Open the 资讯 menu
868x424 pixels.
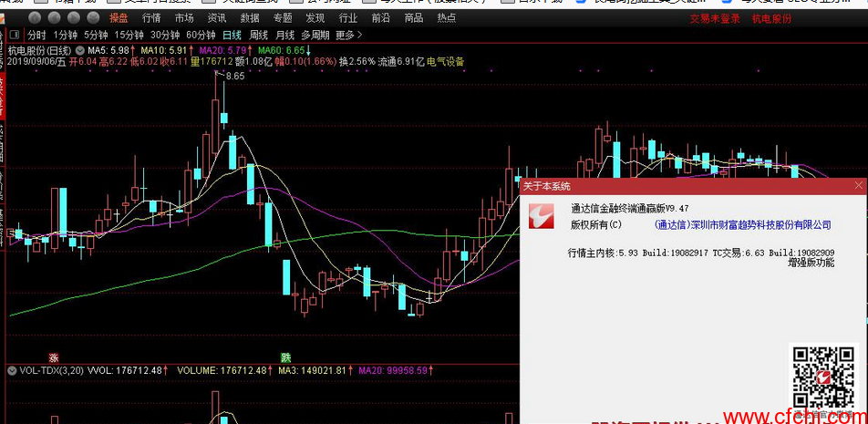(217, 17)
